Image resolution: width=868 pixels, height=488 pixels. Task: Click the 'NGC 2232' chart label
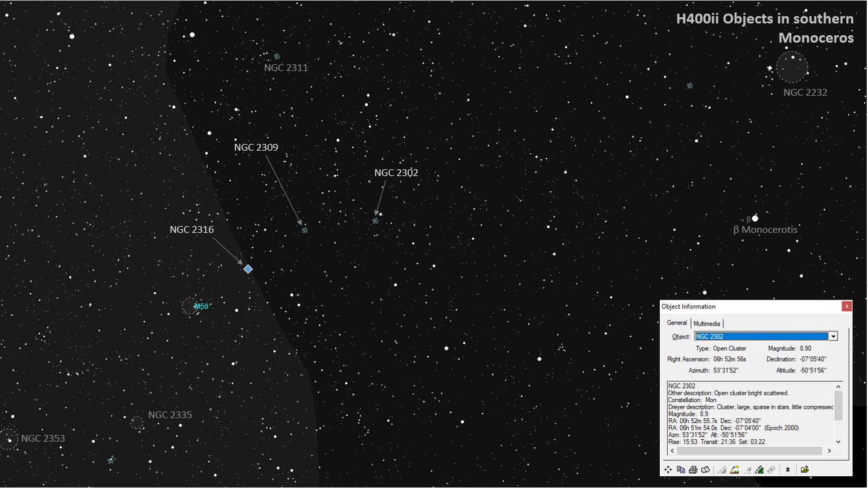[x=805, y=93]
